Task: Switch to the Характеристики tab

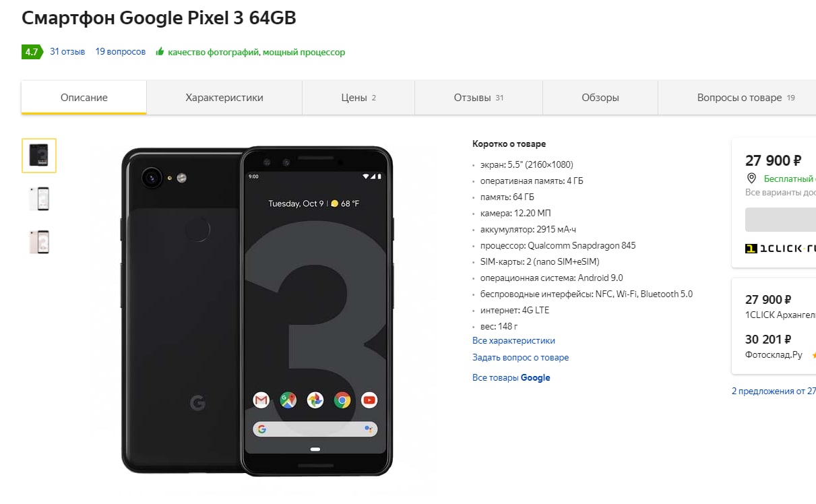Action: [224, 98]
